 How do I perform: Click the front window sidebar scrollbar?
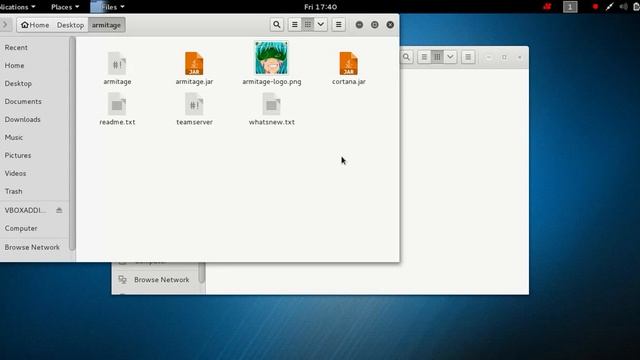72,143
